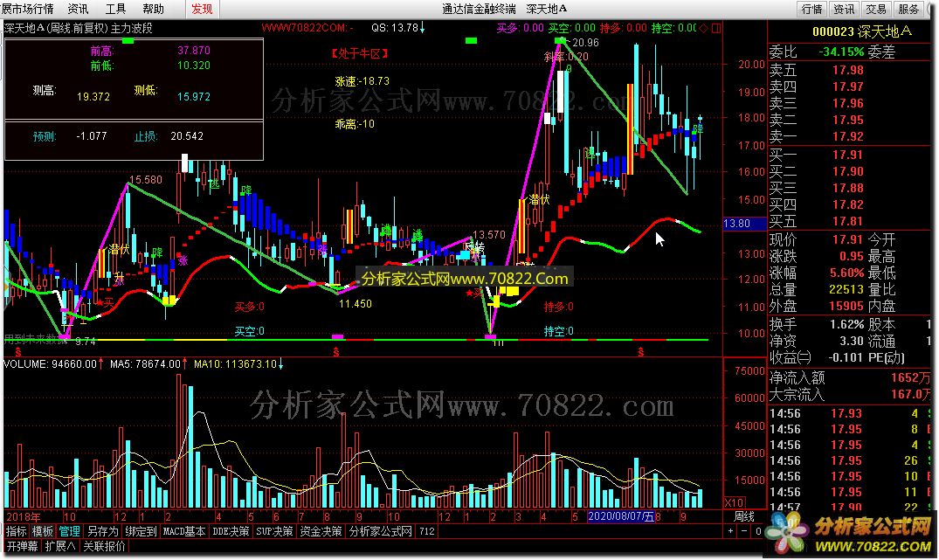Click the 14:56 17.93 tick row
The width and height of the screenshot is (939, 560).
click(x=851, y=413)
